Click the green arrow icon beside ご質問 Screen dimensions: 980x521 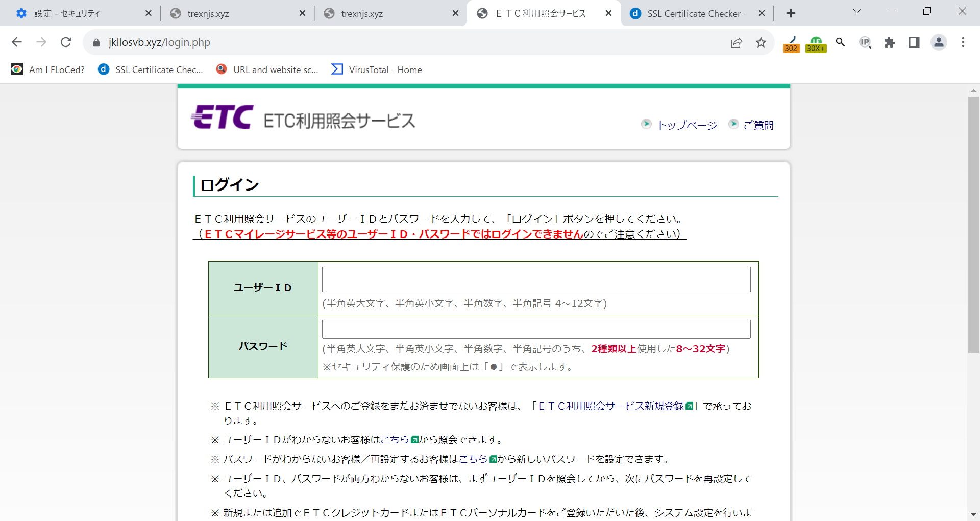(733, 124)
